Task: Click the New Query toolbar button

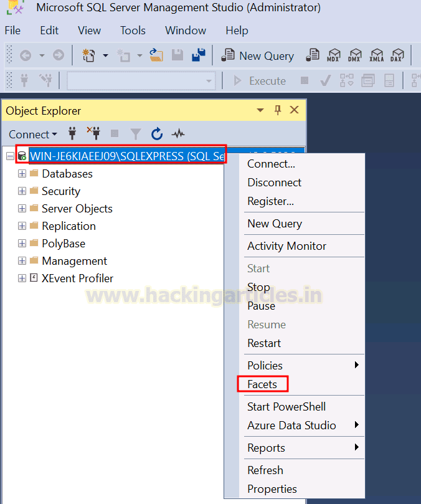Action: [x=258, y=55]
